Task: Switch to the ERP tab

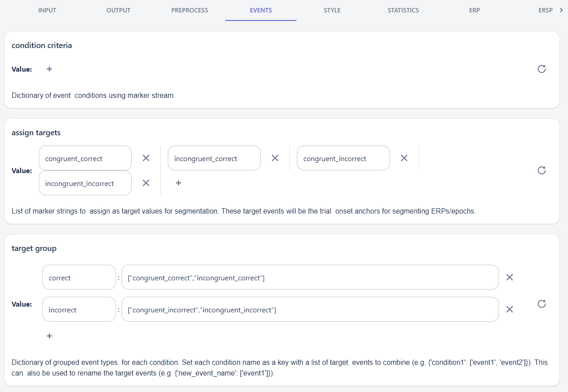Action: click(x=475, y=10)
